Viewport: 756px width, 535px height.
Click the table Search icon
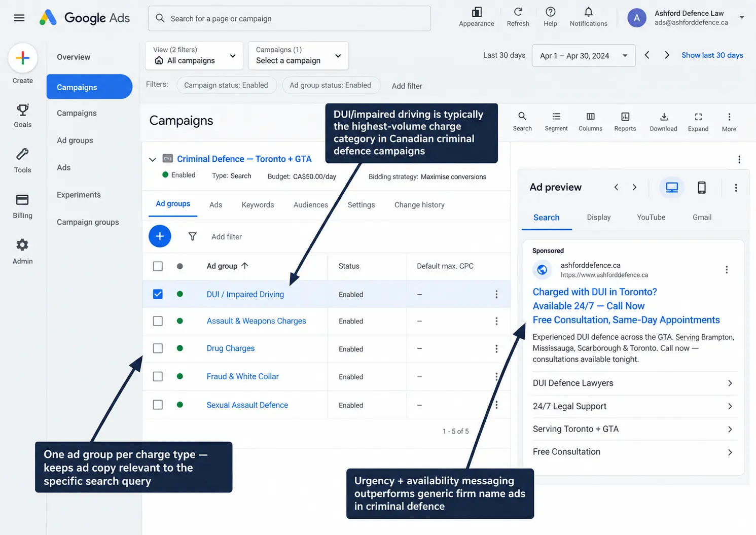point(522,121)
